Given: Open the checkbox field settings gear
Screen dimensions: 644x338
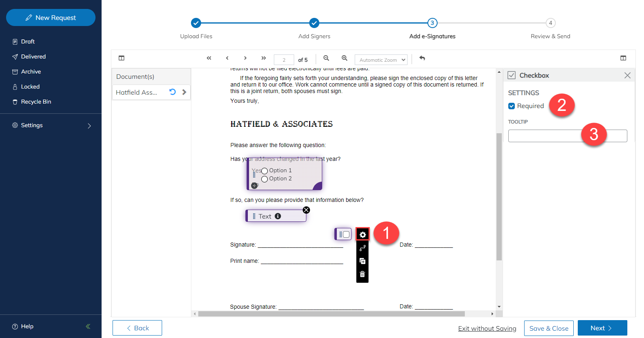Looking at the screenshot, I should coord(362,234).
